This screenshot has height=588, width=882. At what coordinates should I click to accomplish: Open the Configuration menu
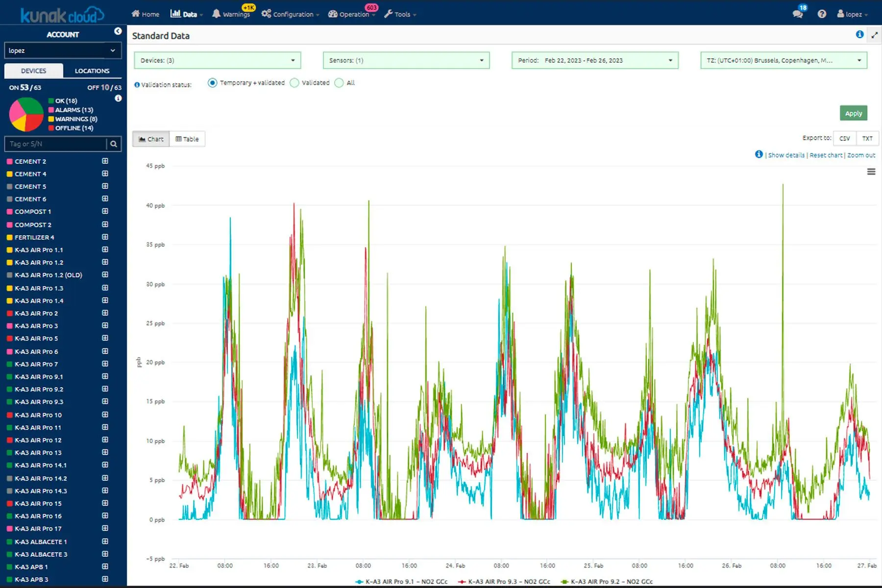tap(291, 14)
